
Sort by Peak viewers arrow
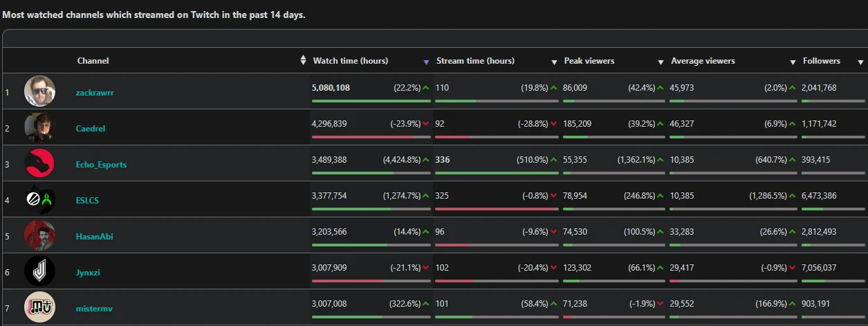pyautogui.click(x=661, y=62)
